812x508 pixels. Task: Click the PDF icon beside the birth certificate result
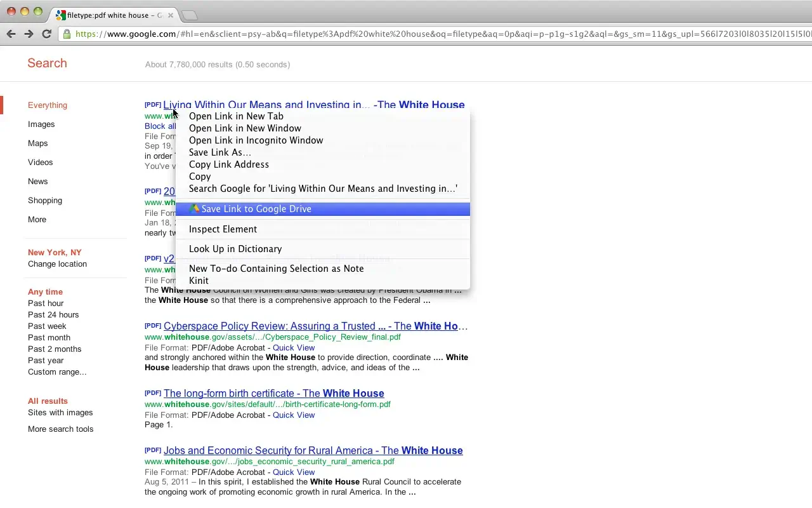tap(152, 392)
